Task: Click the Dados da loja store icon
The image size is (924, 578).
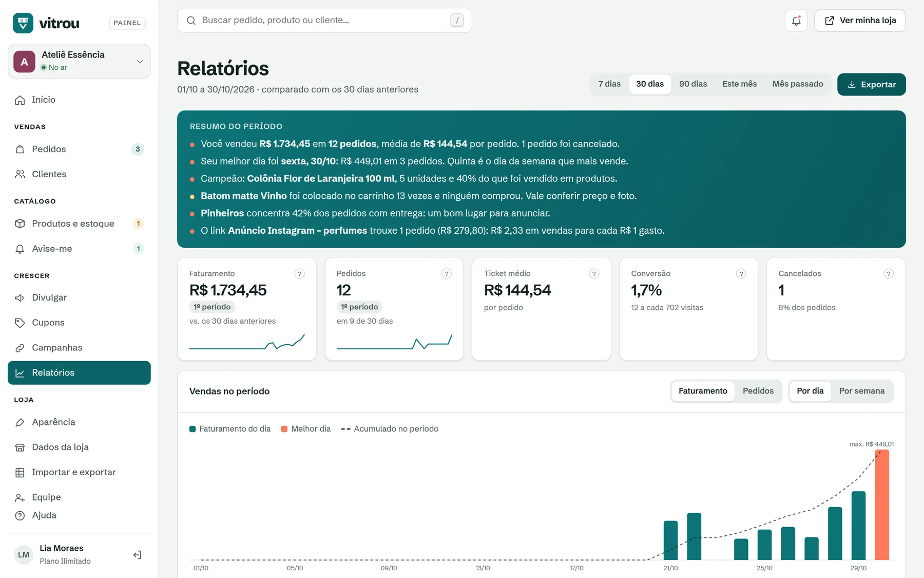Action: point(20,448)
